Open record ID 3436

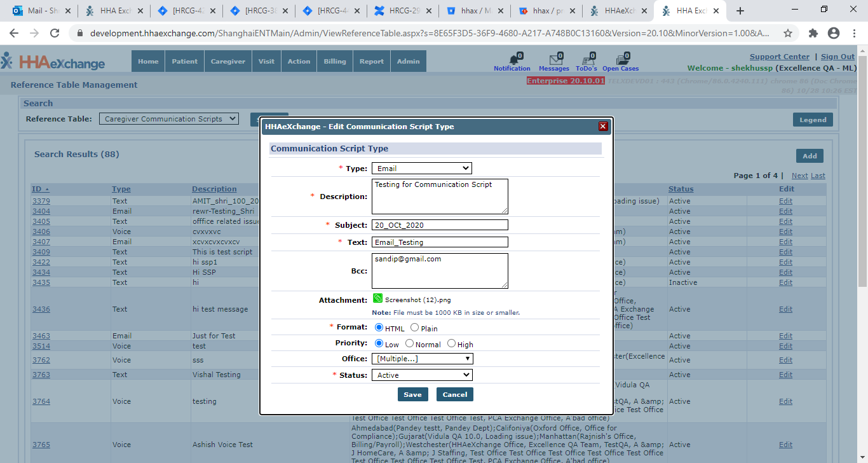pyautogui.click(x=41, y=309)
